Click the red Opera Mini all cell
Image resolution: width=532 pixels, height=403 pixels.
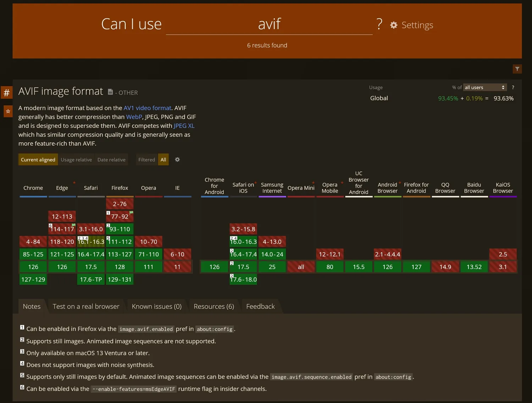coord(301,267)
